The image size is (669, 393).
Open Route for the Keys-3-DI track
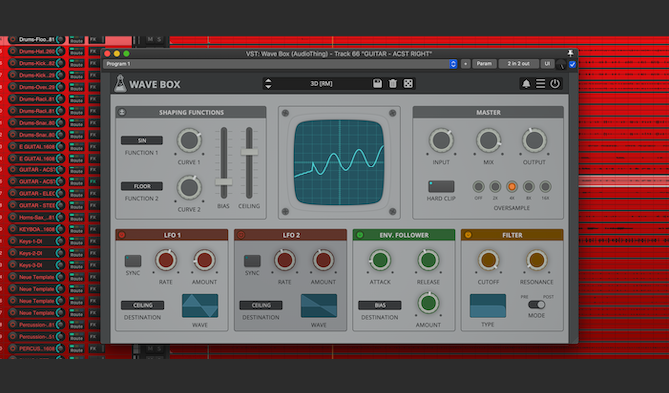(x=76, y=265)
